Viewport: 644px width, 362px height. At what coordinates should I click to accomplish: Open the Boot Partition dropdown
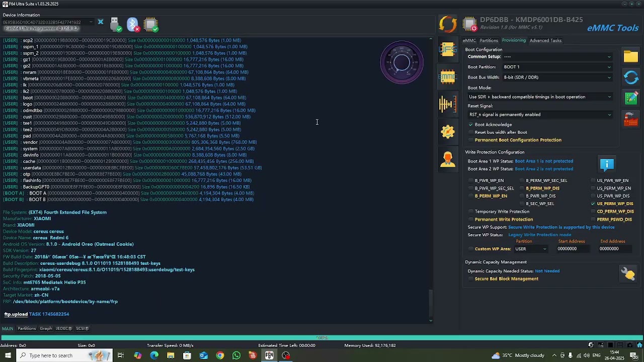click(x=558, y=67)
